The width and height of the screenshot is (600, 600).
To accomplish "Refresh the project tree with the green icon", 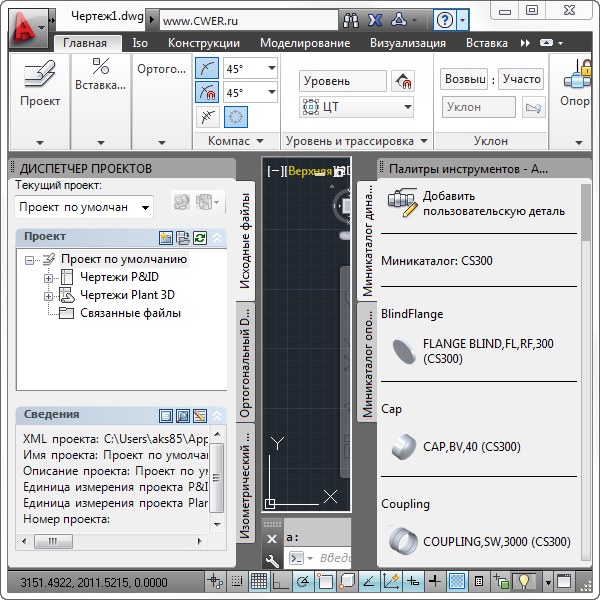I will tap(199, 237).
